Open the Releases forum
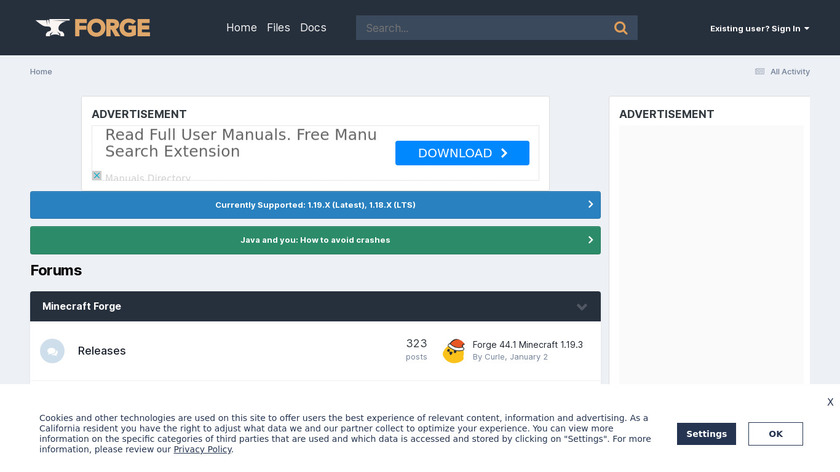Image resolution: width=840 pixels, height=472 pixels. (x=102, y=351)
